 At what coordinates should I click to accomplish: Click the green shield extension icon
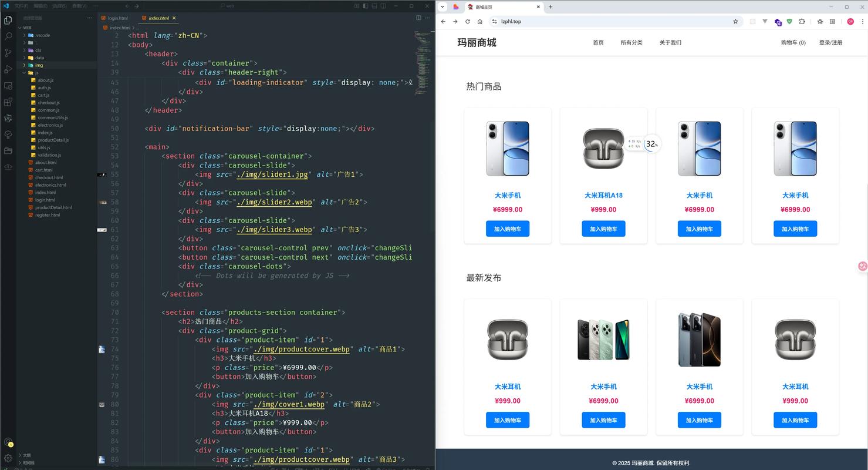[789, 21]
